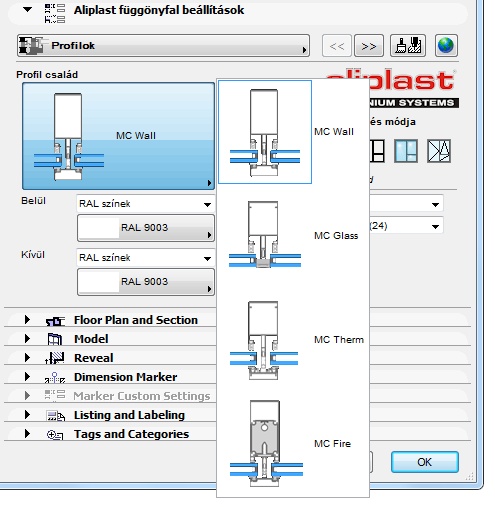Open the Belül RAL 9003 color picker

coord(146,228)
